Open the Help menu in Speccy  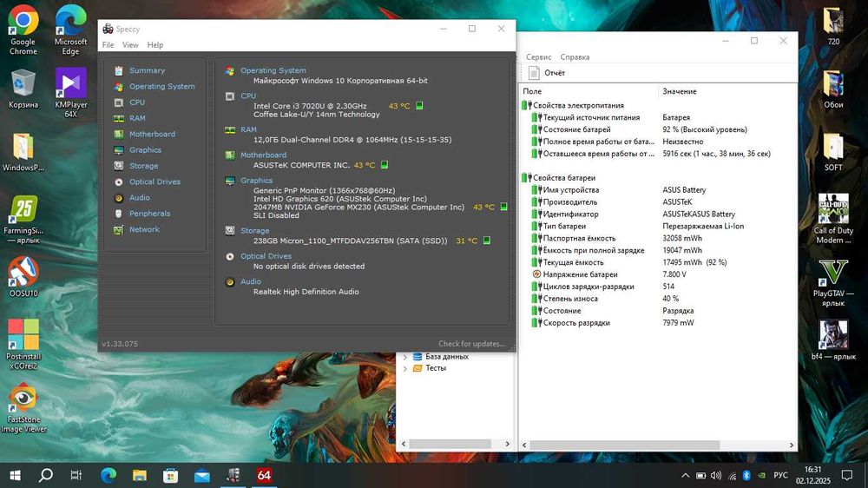coord(155,45)
